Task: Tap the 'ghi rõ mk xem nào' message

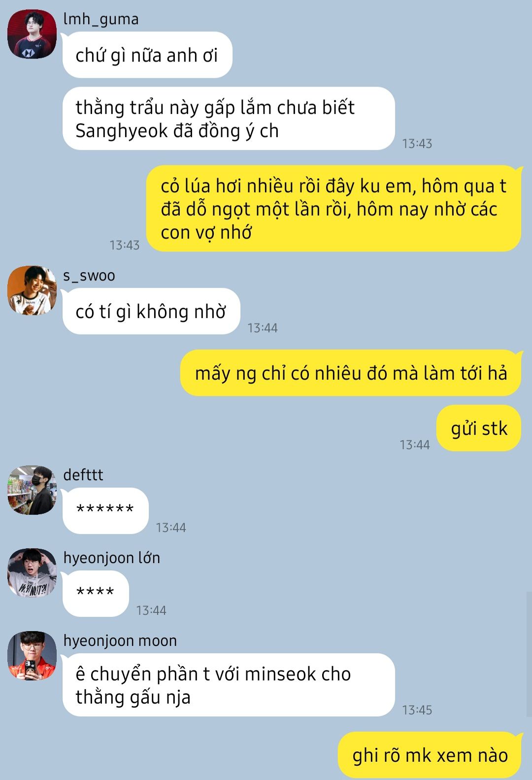Action: 430,755
